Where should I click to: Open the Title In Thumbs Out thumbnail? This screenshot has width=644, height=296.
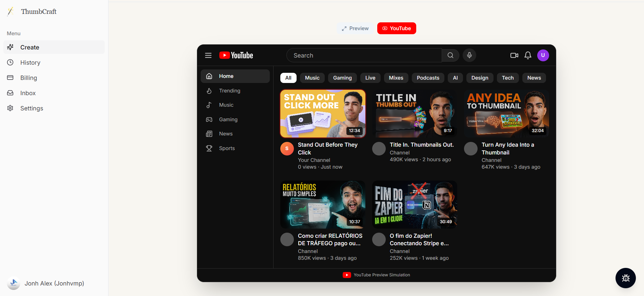(415, 113)
